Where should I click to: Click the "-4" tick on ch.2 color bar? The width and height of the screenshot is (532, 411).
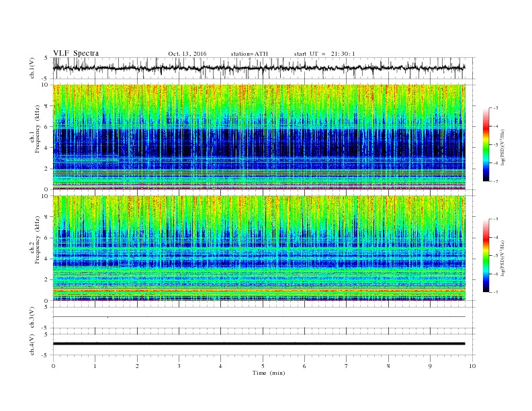(x=496, y=237)
